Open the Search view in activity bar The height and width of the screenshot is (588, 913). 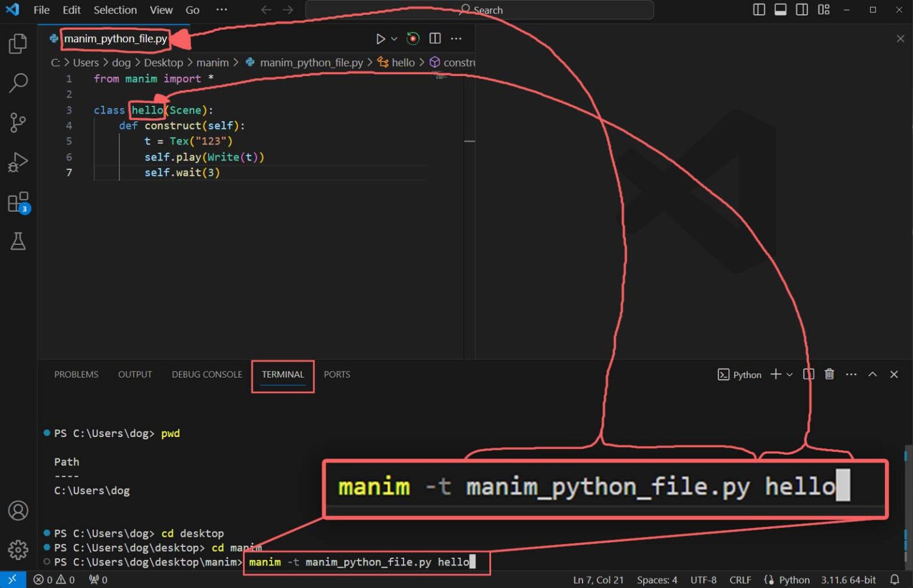click(18, 83)
